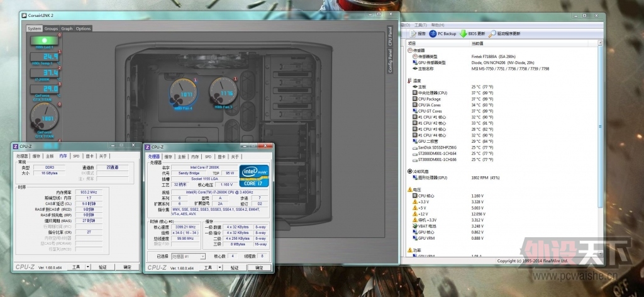Open the 工具(T) menu in AIDA64
The image size is (644, 297).
(421, 25)
